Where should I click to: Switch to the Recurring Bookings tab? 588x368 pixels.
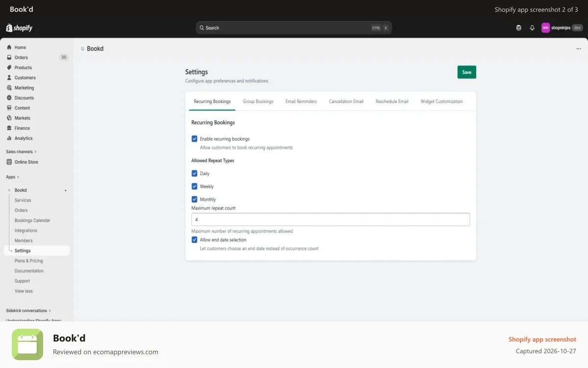click(x=212, y=102)
